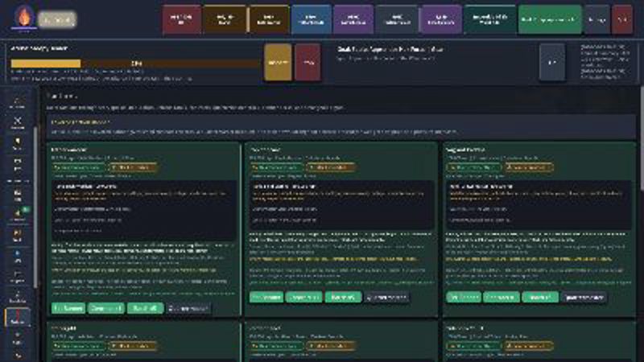Viewport: 644px width, 362px height.
Task: Select the orange icon below the green-badged icon
Action: [18, 235]
